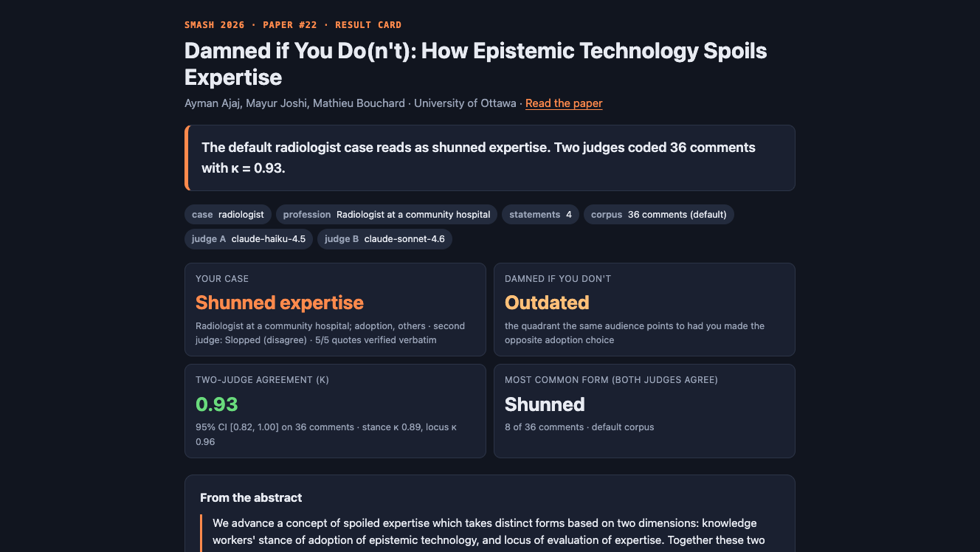Viewport: 980px width, 552px height.
Task: Click the judge B claude-sonnet-4.6 chip
Action: click(x=384, y=239)
